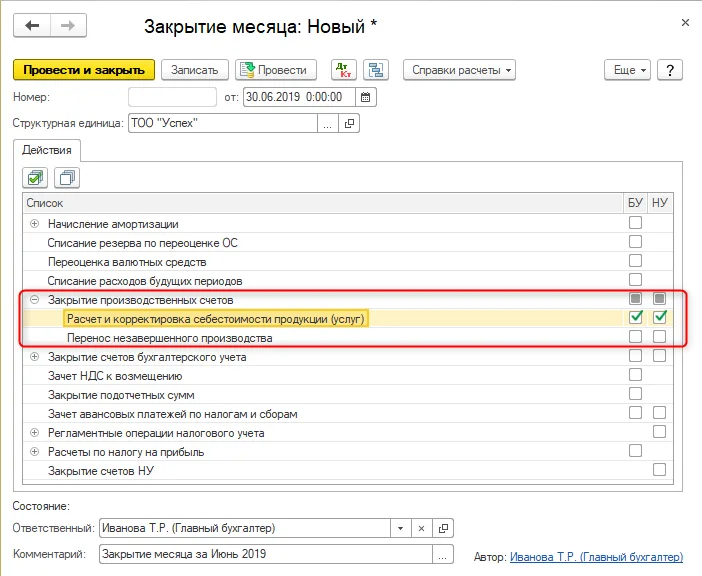Toggle БУ for Расчеты по налогу на прибыль
Viewport: 702px width, 576px height.
click(635, 451)
